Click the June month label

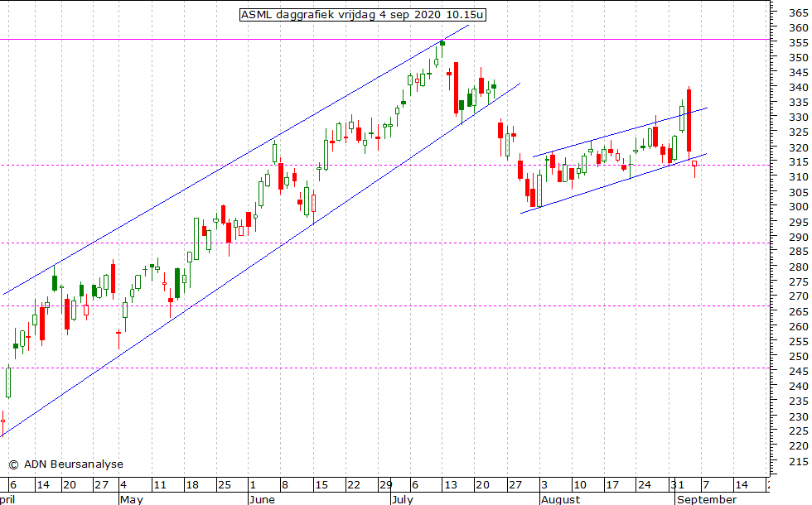(x=262, y=499)
